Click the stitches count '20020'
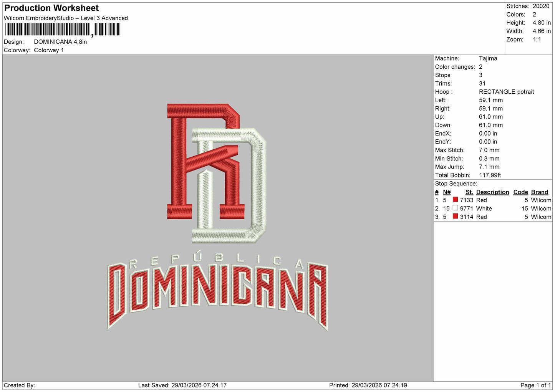The width and height of the screenshot is (555, 392). tap(541, 6)
